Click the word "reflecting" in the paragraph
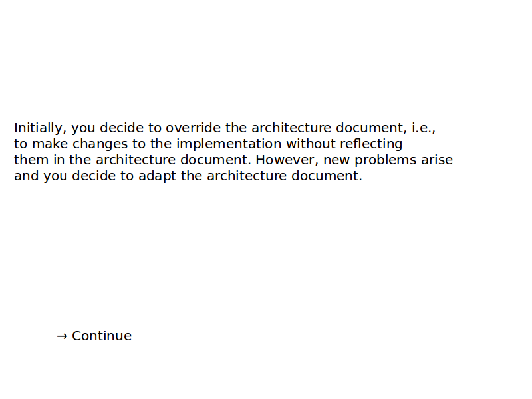The width and height of the screenshot is (532, 399). click(371, 144)
